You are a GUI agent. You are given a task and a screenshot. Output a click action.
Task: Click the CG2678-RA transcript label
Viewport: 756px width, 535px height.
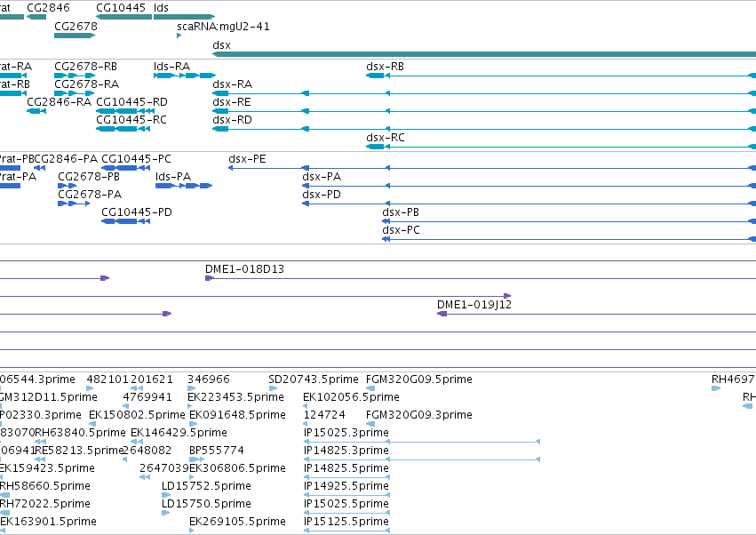(87, 84)
